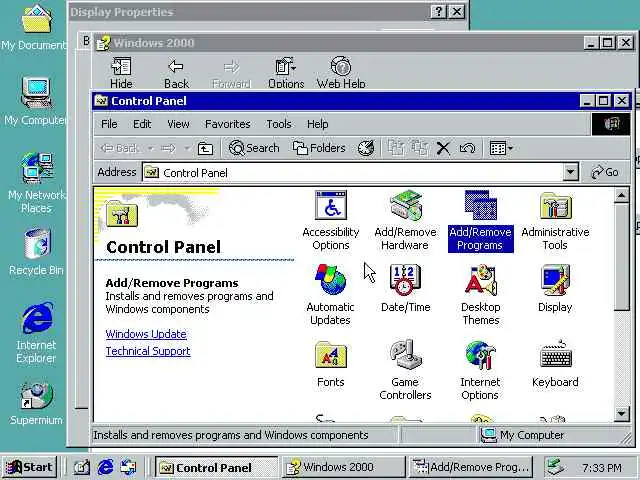Switch to Windows 2000 taskbar button
This screenshot has width=640, height=480.
click(343, 467)
